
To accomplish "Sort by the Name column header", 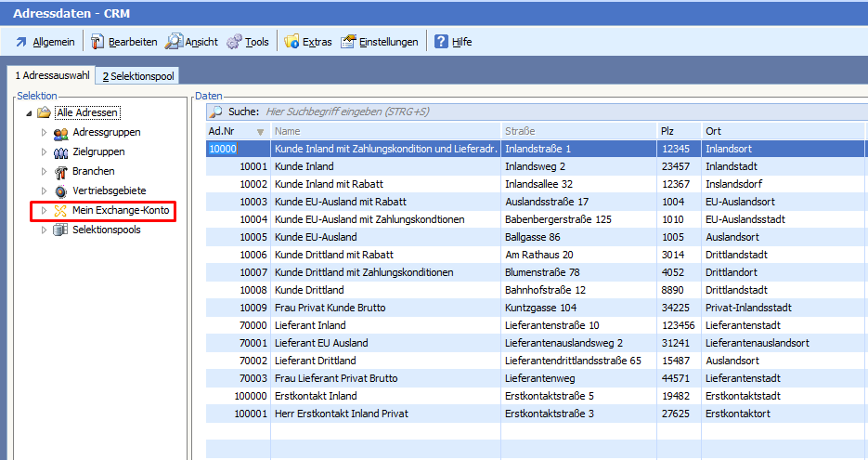I will (385, 131).
